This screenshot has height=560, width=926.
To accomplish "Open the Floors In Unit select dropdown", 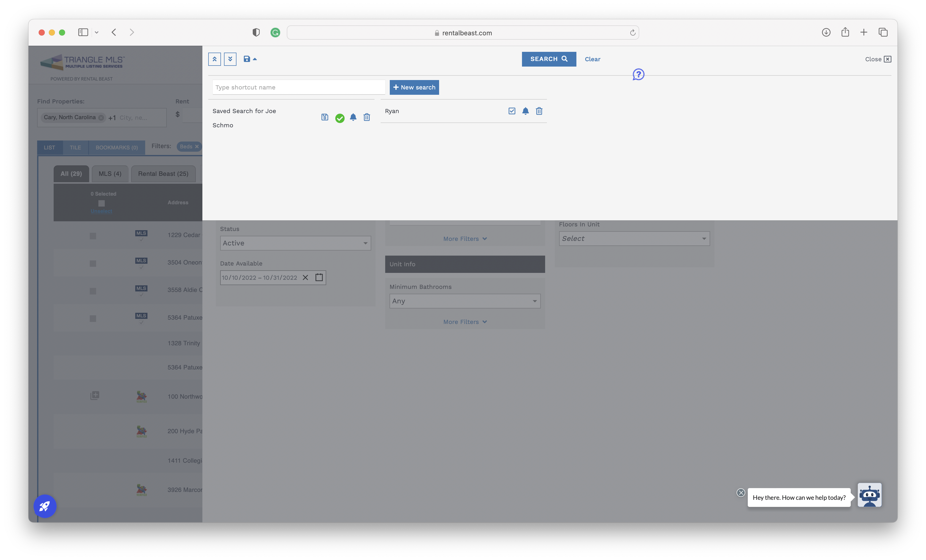I will [634, 239].
